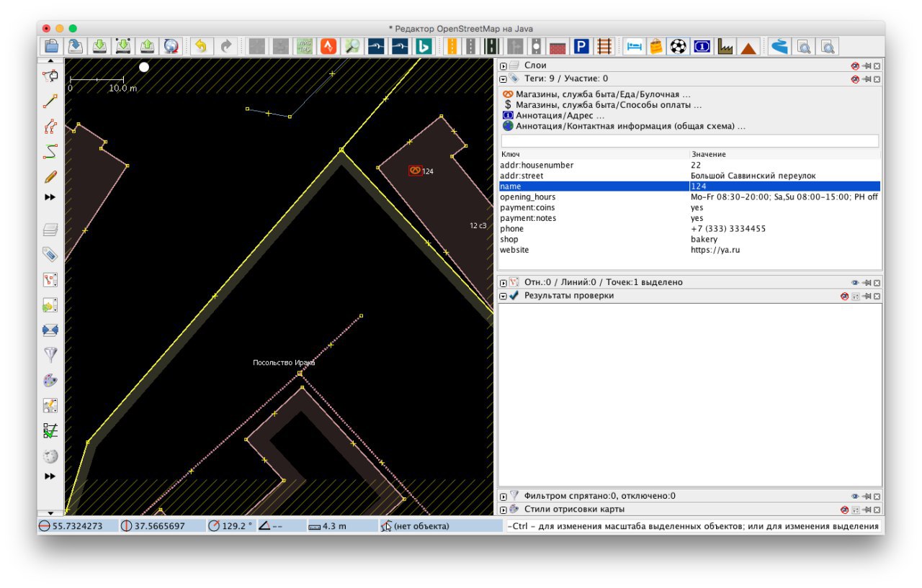
Task: Open the house number annotation preset
Action: click(702, 46)
